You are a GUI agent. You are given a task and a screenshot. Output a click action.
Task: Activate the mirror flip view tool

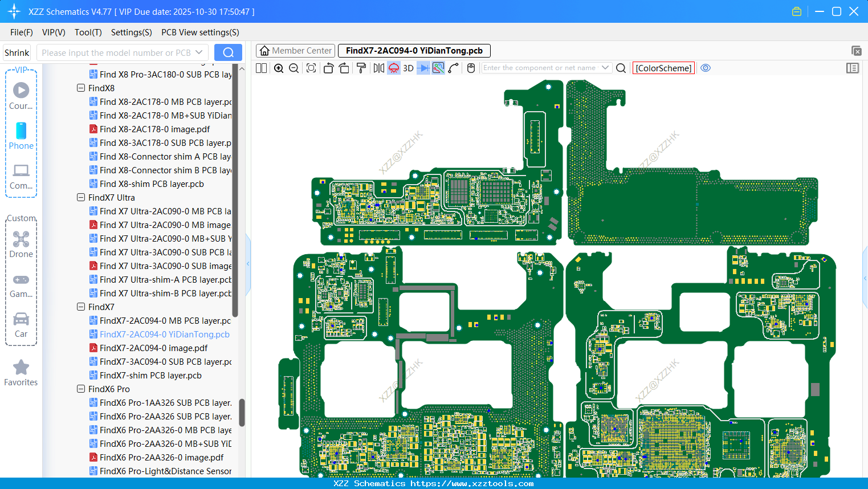click(x=378, y=68)
